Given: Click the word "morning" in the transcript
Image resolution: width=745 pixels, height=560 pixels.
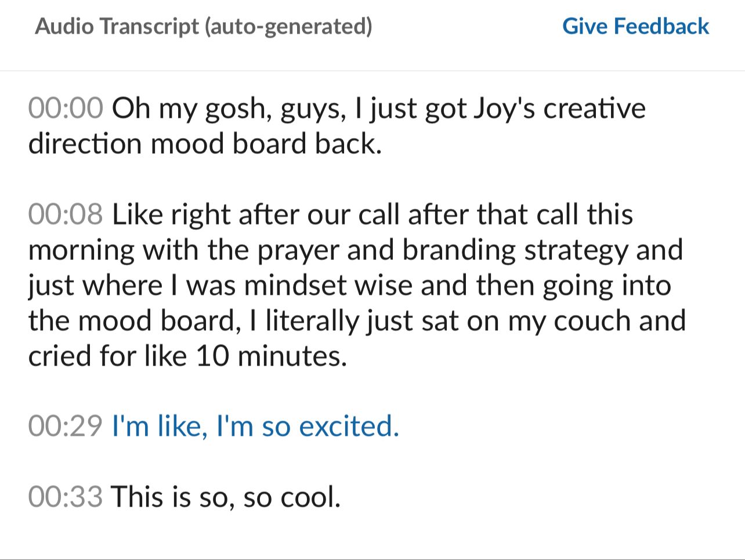Looking at the screenshot, I should [x=81, y=250].
